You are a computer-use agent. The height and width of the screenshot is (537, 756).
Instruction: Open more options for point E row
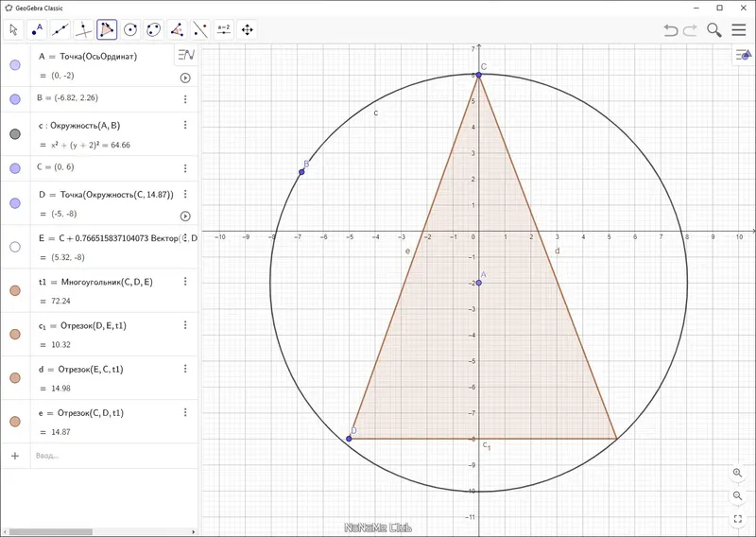click(x=185, y=238)
